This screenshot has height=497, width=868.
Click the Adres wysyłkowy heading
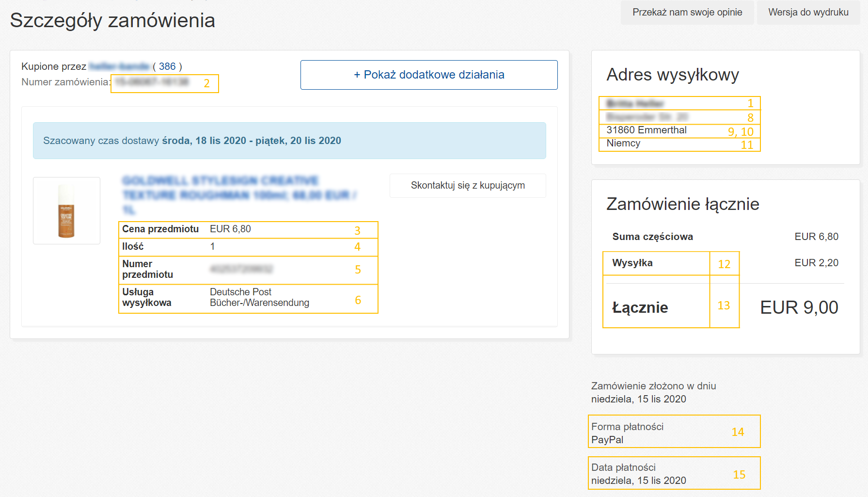point(672,75)
